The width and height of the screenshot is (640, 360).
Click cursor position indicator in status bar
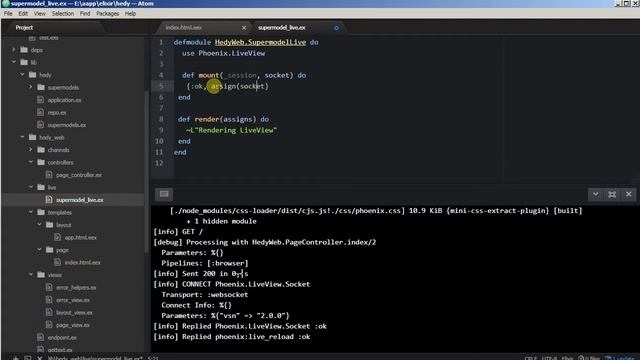(x=153, y=358)
